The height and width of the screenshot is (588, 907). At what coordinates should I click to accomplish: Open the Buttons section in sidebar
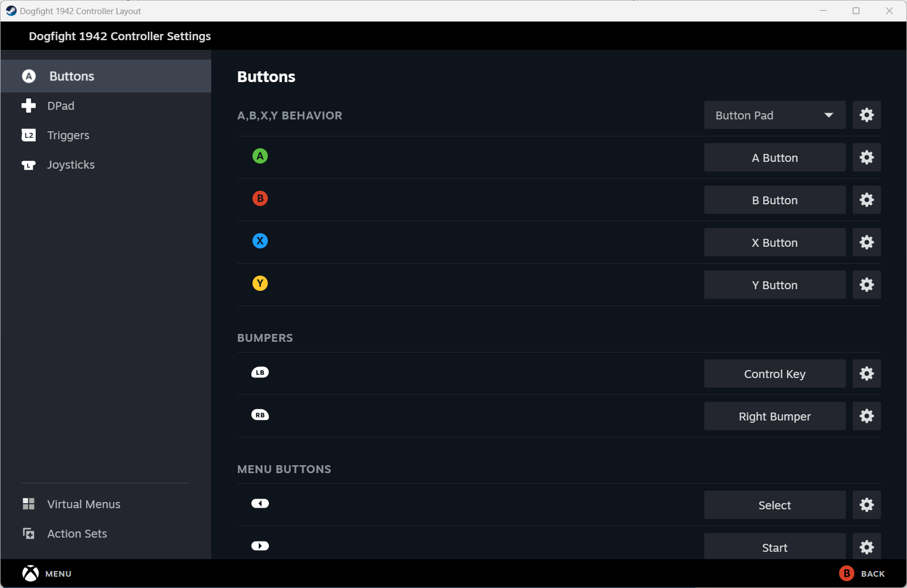coord(106,76)
